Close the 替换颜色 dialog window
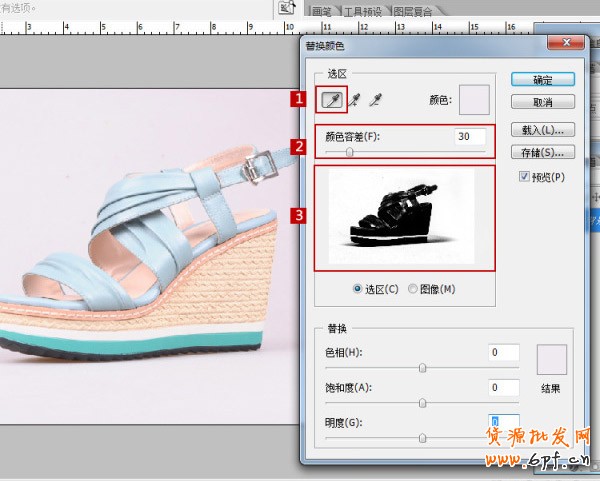This screenshot has width=600, height=481. pyautogui.click(x=571, y=43)
